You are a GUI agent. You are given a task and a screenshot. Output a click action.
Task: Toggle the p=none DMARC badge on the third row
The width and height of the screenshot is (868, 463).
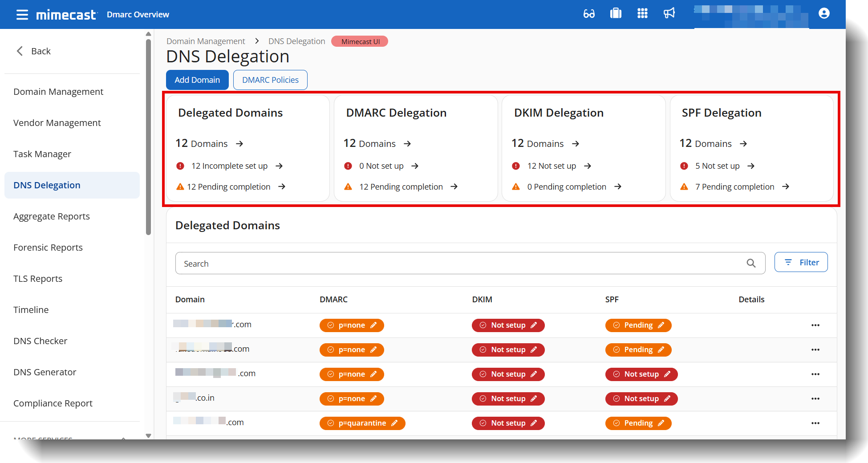pyautogui.click(x=351, y=374)
